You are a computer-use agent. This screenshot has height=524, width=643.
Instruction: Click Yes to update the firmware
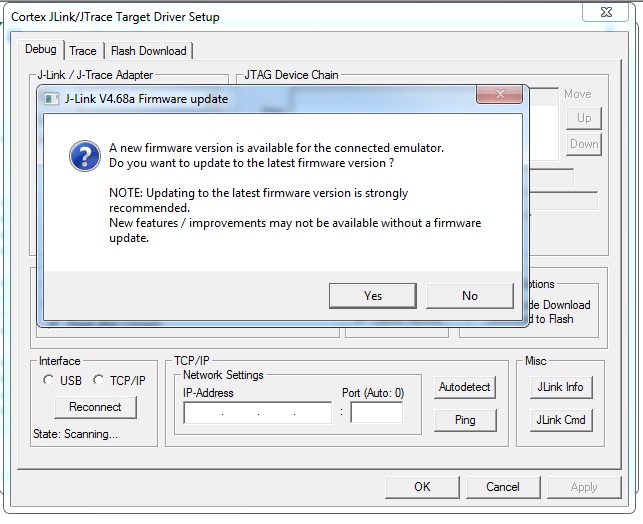coord(372,296)
